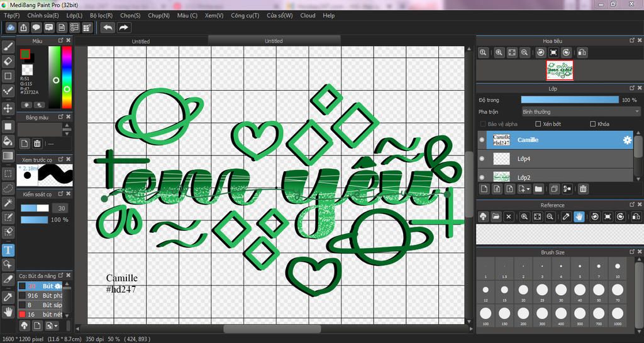The height and width of the screenshot is (343, 644).
Task: Open the Cloud menu
Action: click(308, 16)
